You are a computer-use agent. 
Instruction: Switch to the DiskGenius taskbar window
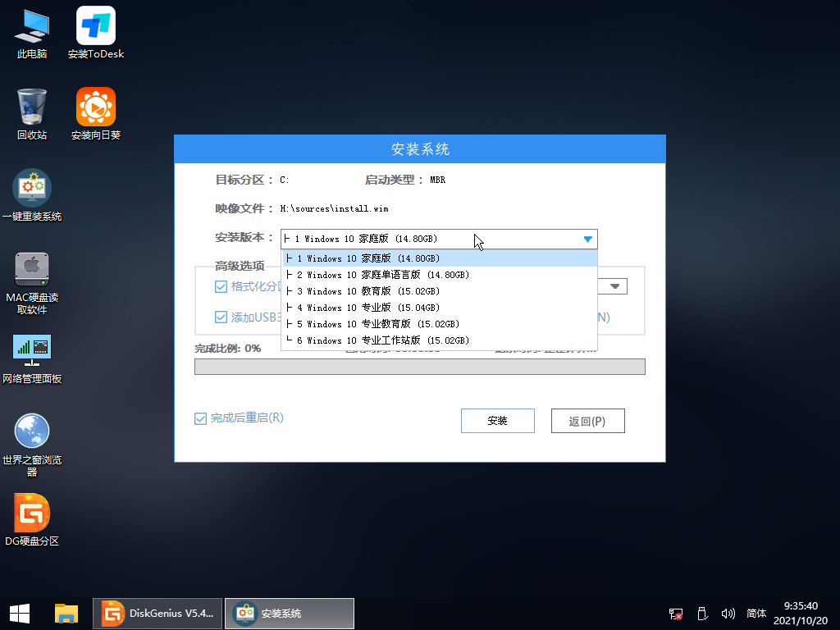coord(157,614)
